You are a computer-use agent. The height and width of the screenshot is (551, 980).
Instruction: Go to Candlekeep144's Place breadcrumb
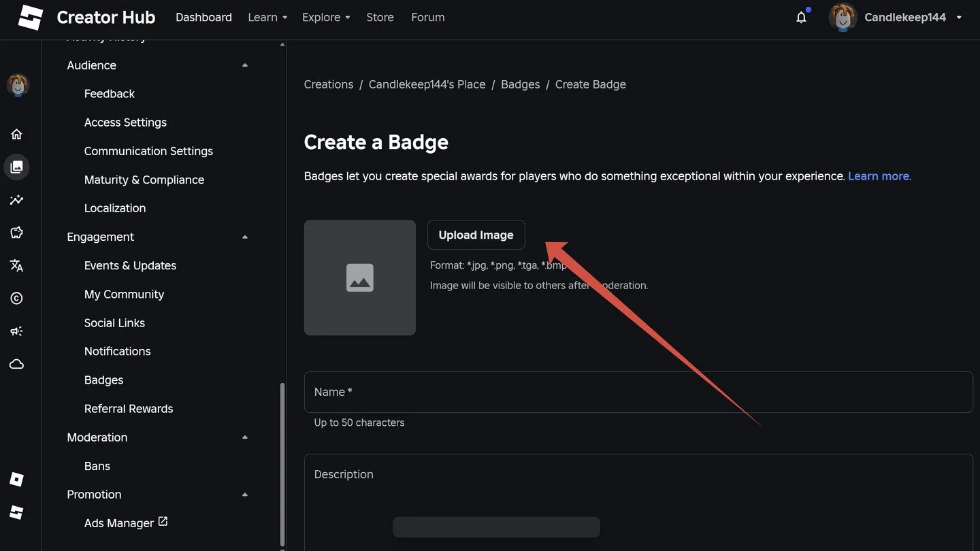pyautogui.click(x=427, y=84)
